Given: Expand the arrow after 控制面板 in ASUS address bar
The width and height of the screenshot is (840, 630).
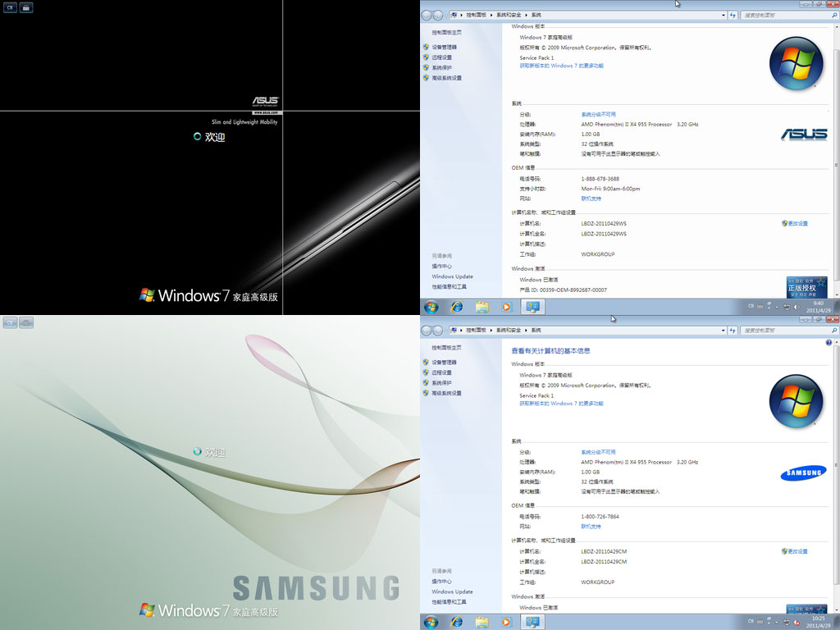Looking at the screenshot, I should tap(491, 16).
